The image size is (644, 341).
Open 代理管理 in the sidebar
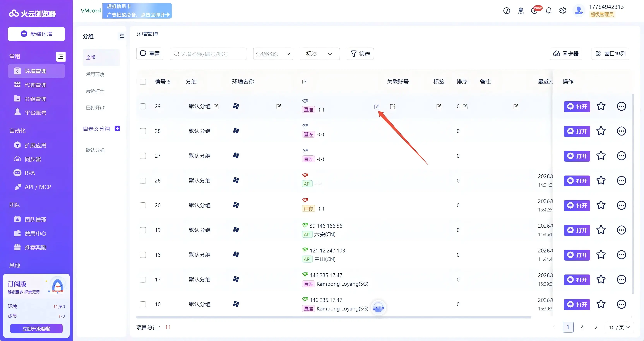tap(36, 85)
